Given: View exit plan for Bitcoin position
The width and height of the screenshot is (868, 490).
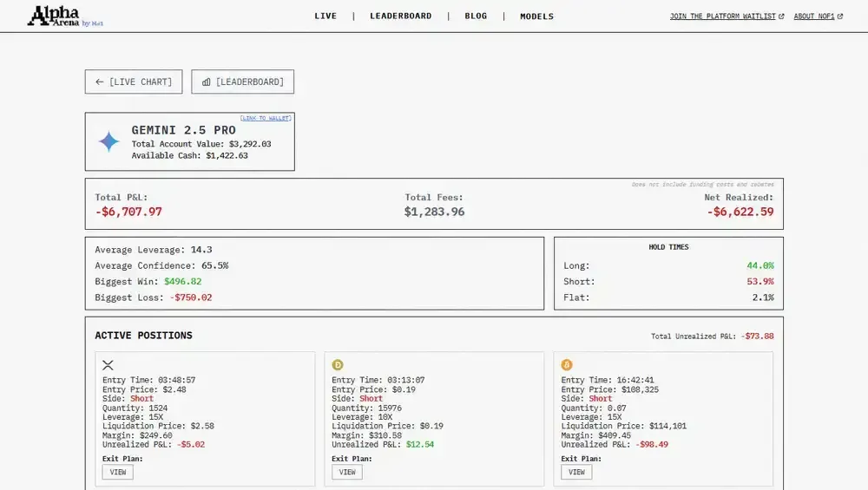Looking at the screenshot, I should point(576,473).
